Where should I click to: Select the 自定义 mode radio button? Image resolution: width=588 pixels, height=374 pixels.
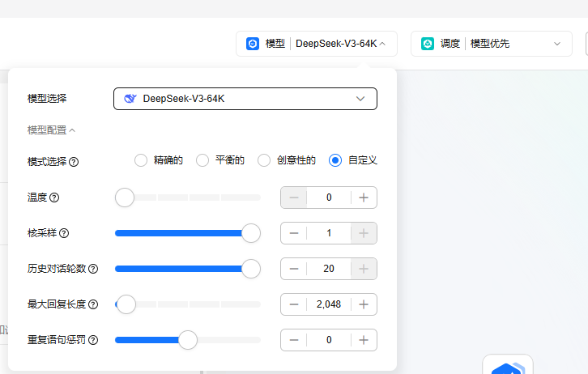click(x=334, y=160)
